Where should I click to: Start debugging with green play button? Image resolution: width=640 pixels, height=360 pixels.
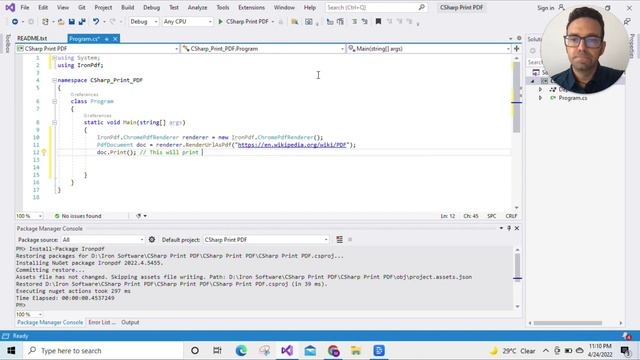click(x=220, y=22)
